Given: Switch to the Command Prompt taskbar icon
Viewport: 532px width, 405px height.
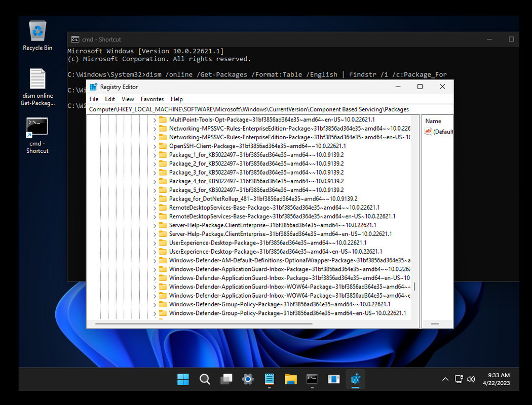Looking at the screenshot, I should (312, 379).
